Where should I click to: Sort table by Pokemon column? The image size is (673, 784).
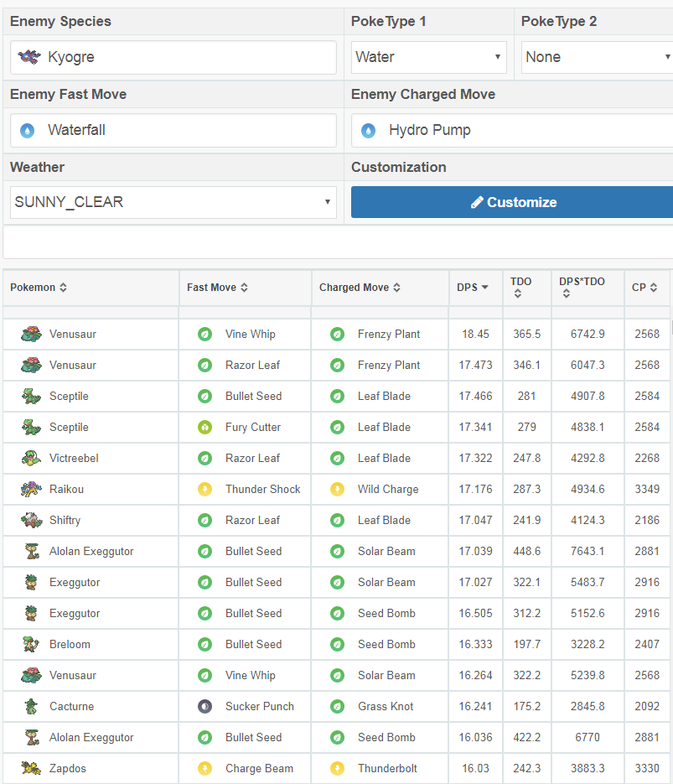click(x=39, y=288)
